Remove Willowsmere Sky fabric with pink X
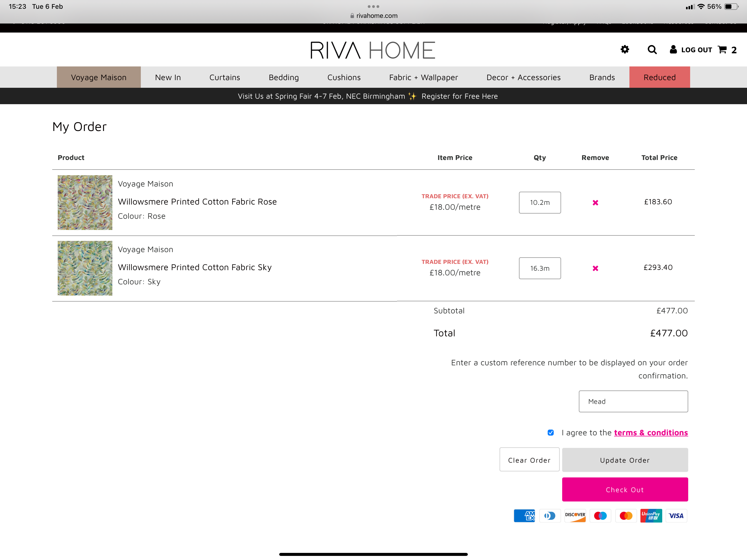Image resolution: width=747 pixels, height=560 pixels. 595,268
